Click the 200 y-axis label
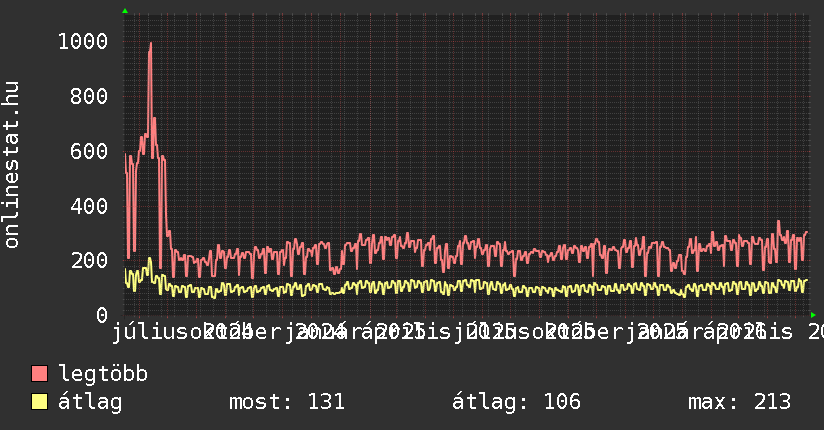This screenshot has width=824, height=430. [89, 261]
